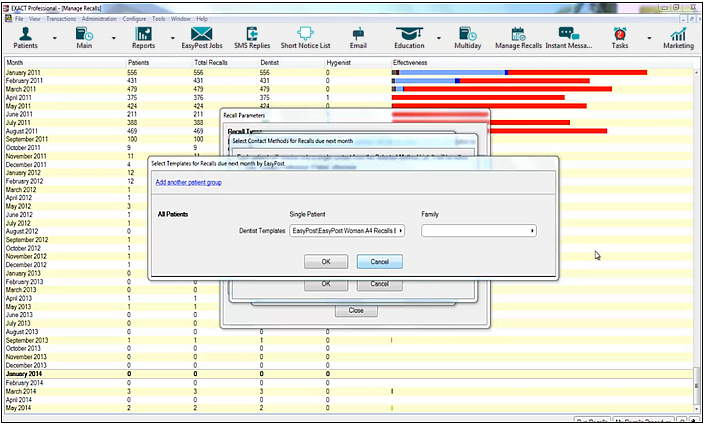This screenshot has height=426, width=706.
Task: Click Add another patient group link
Action: pos(189,182)
